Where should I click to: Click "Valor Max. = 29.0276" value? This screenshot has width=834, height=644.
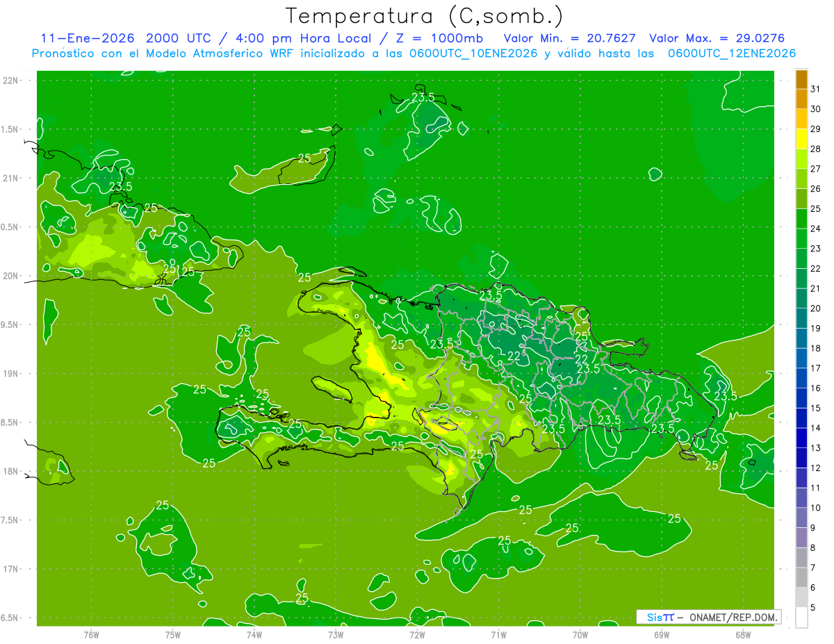[x=717, y=39]
